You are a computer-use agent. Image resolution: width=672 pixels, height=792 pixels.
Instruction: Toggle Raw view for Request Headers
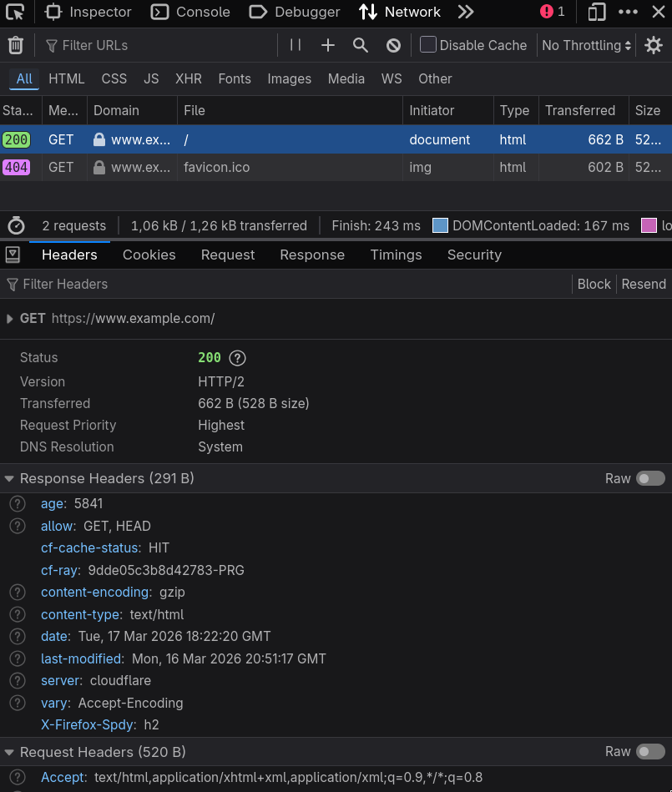click(650, 752)
